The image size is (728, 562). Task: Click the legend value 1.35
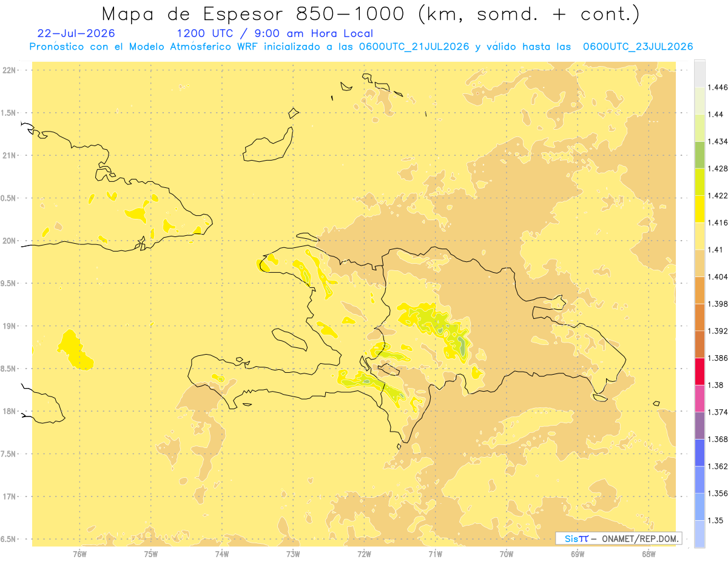tap(715, 520)
